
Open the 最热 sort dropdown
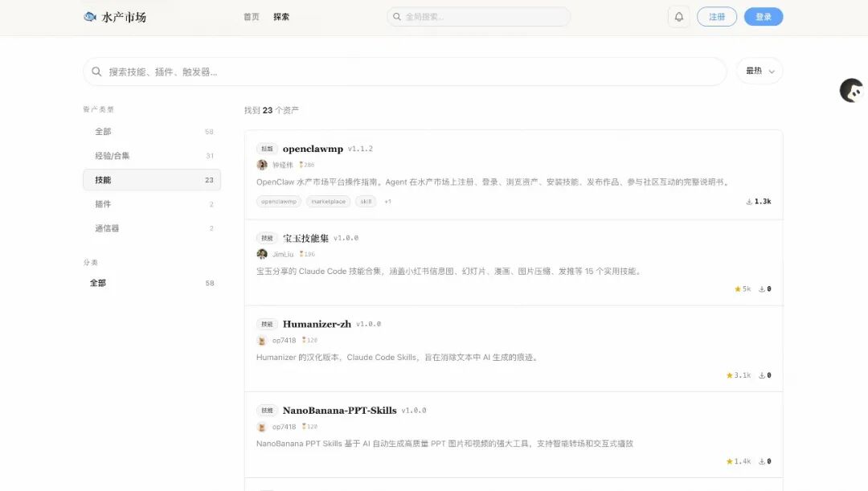pyautogui.click(x=759, y=71)
